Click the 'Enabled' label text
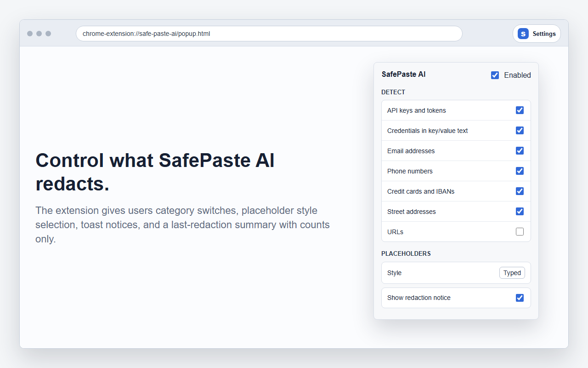The width and height of the screenshot is (588, 368). [x=517, y=75]
